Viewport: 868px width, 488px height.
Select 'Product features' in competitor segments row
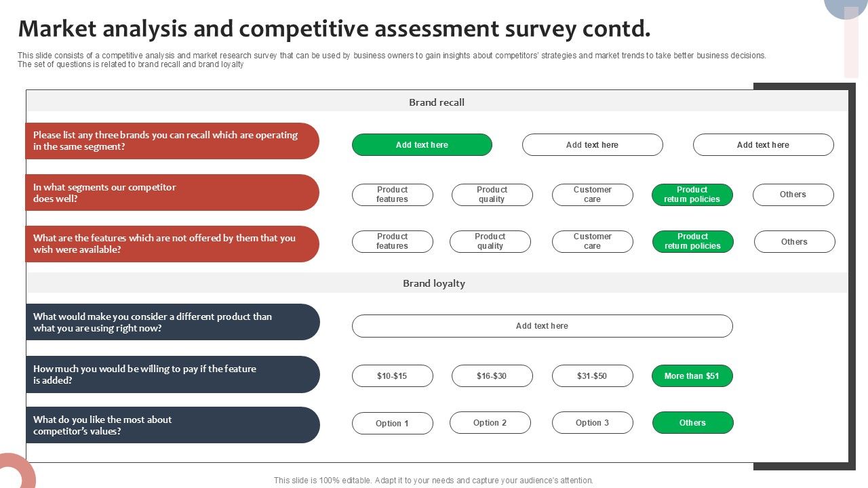(x=392, y=195)
